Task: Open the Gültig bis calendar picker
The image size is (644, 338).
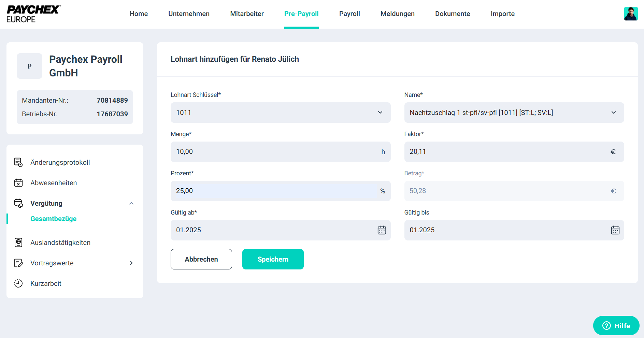Action: tap(615, 230)
